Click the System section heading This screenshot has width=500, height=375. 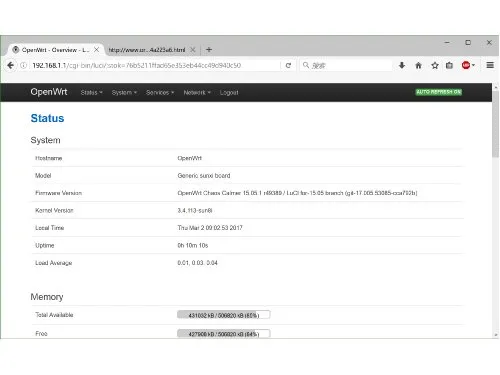click(x=45, y=140)
